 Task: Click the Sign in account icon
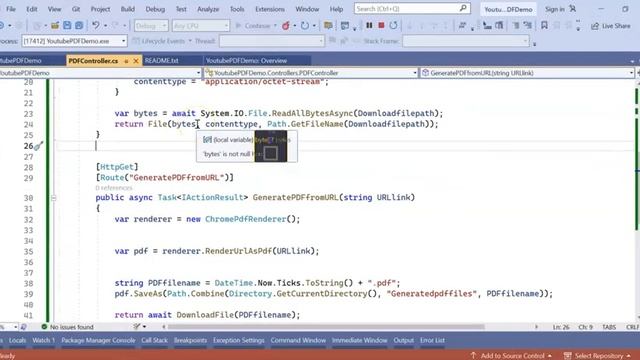coord(573,9)
